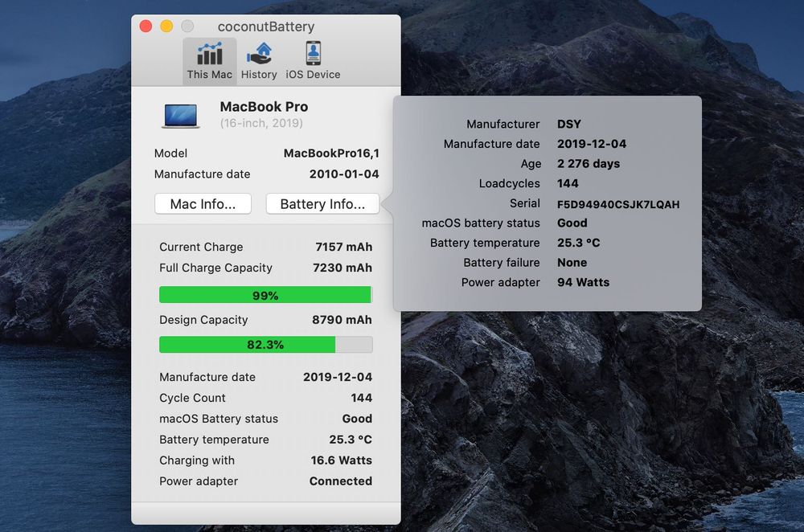Open the History house icon
The width and height of the screenshot is (804, 532).
click(260, 53)
